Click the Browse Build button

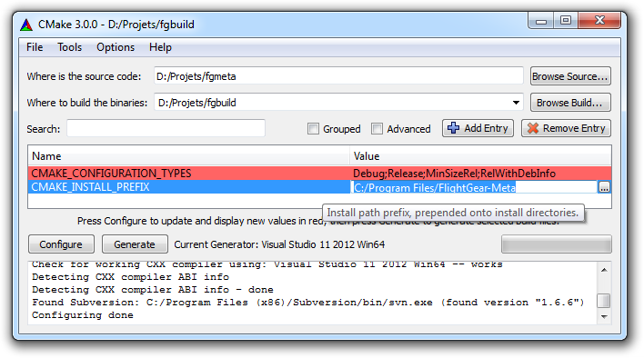tap(570, 103)
